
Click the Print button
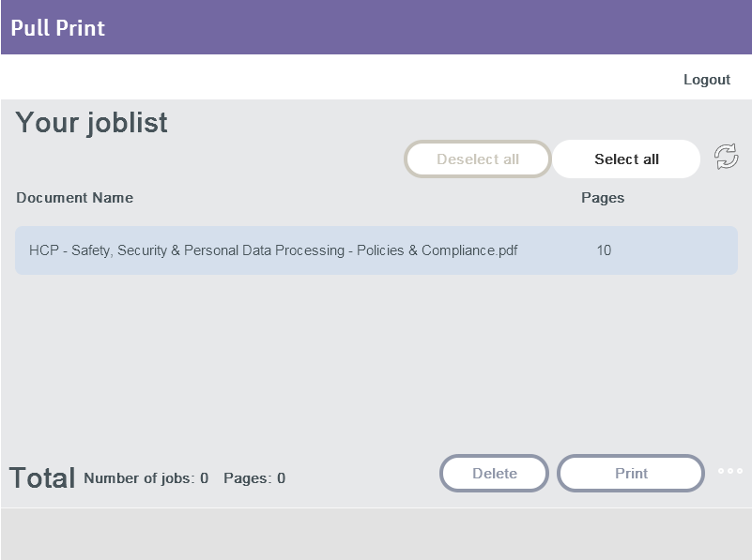click(631, 474)
